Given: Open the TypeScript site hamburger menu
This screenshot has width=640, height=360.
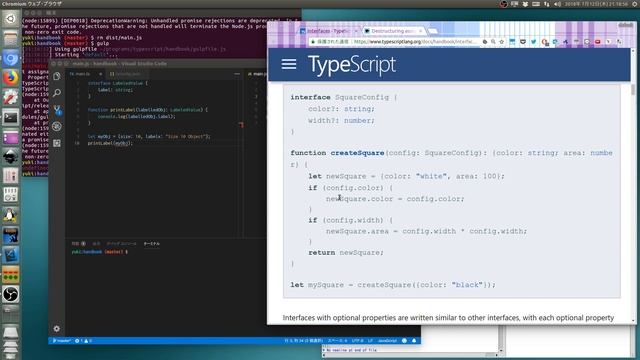Looking at the screenshot, I should 289,64.
